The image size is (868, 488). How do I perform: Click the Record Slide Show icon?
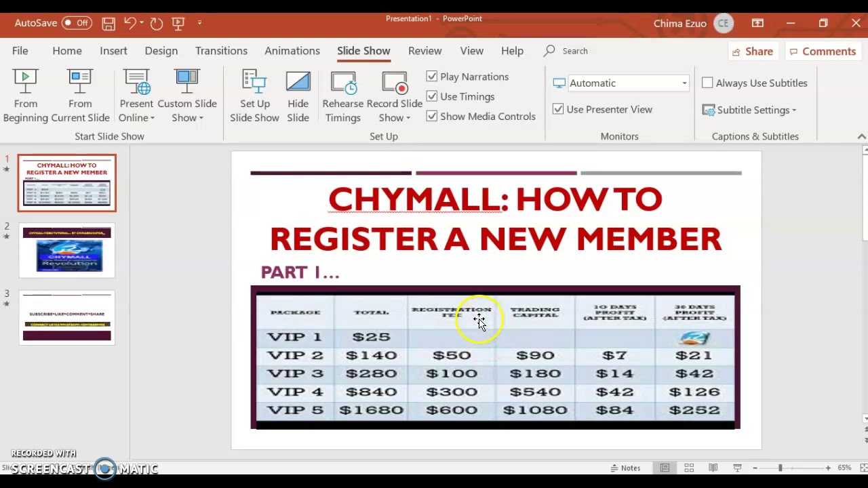[x=395, y=83]
